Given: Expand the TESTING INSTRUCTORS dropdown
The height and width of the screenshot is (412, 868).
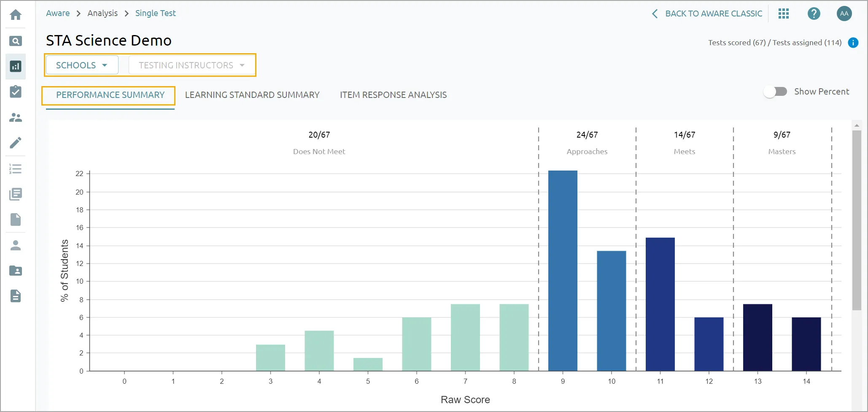Looking at the screenshot, I should [x=191, y=65].
